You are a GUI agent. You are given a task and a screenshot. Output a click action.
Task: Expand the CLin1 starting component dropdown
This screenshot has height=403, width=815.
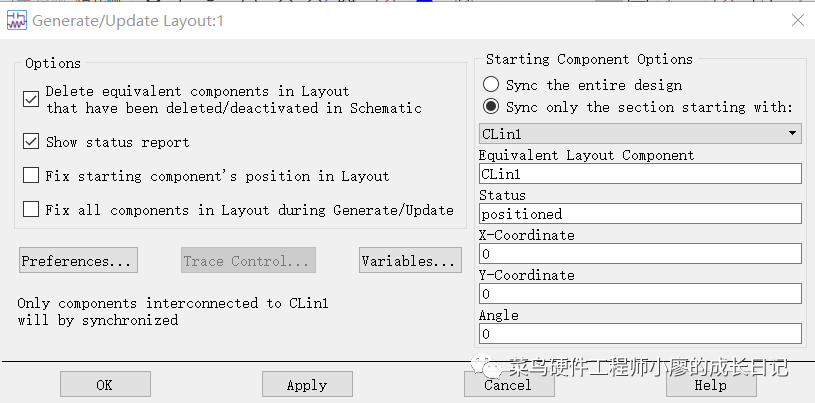coord(792,133)
